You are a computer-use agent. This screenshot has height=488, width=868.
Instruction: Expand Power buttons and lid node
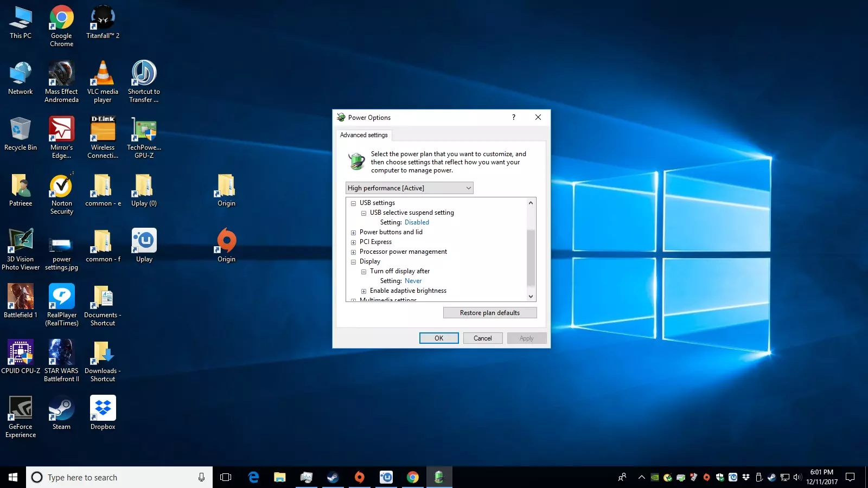(354, 233)
